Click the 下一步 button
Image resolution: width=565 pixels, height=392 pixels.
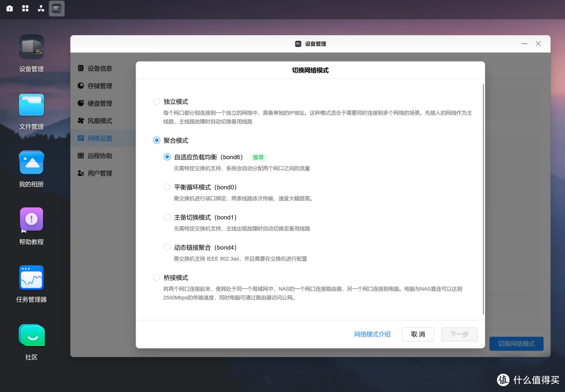[459, 334]
